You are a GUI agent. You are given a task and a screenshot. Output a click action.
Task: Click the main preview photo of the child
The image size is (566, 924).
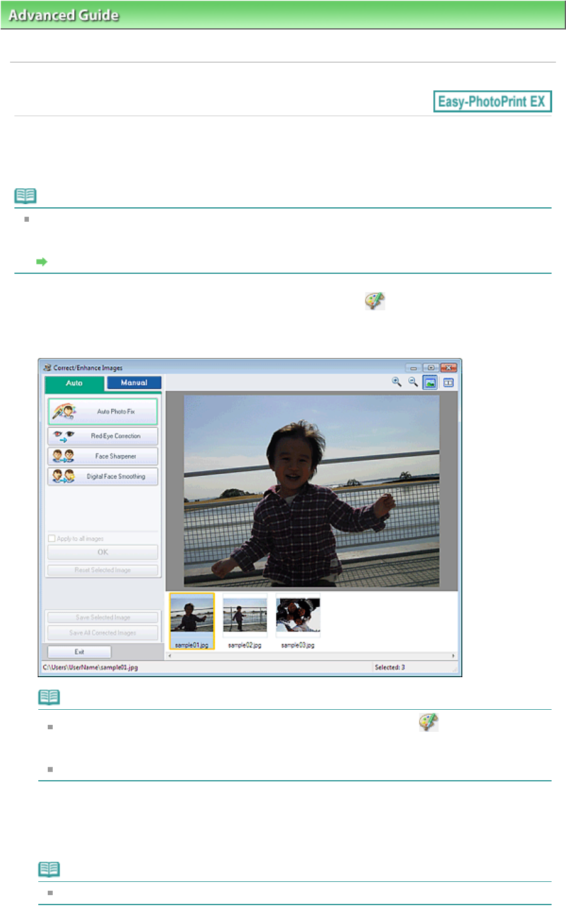click(312, 491)
